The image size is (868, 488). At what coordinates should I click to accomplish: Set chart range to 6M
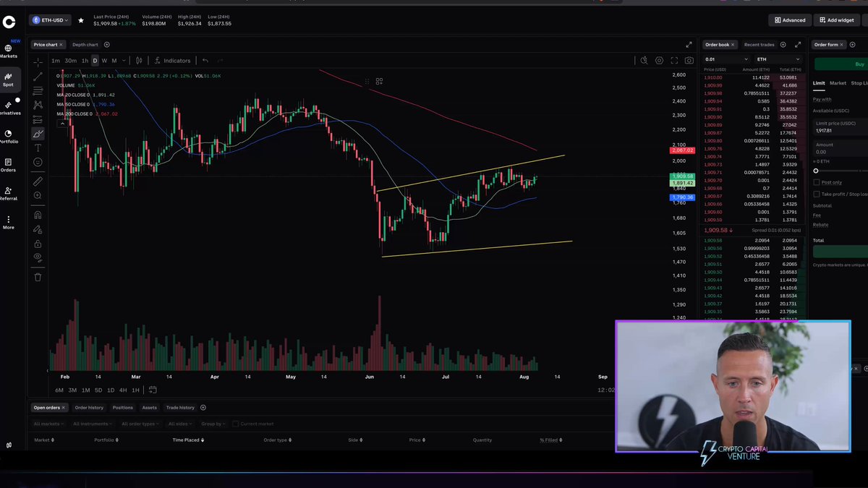coord(59,390)
